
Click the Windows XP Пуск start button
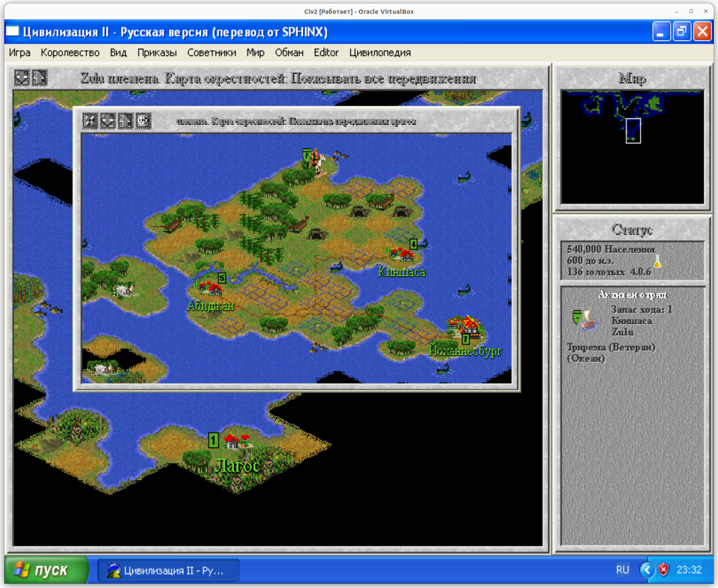point(47,570)
